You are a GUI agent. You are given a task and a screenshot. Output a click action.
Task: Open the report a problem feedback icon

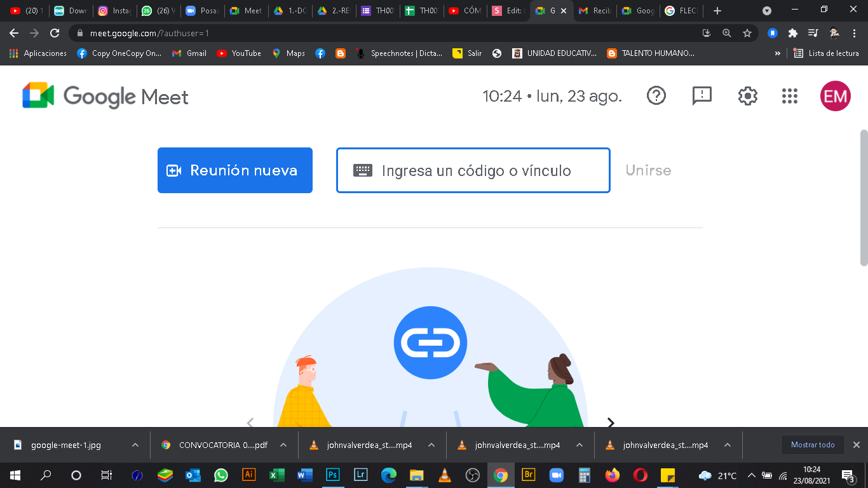tap(702, 96)
